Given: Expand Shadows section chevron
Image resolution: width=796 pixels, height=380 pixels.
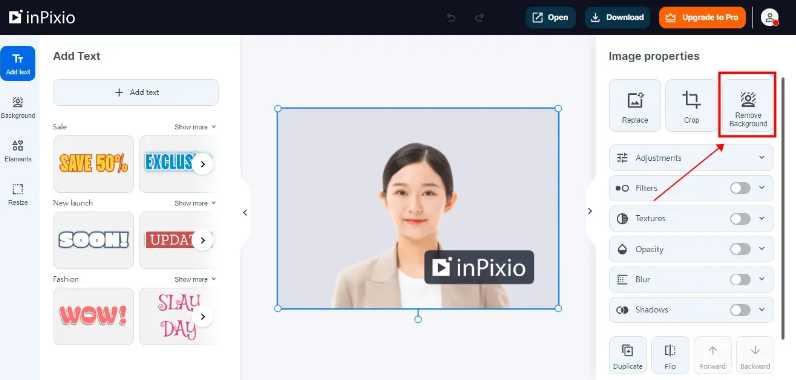Looking at the screenshot, I should pos(761,309).
